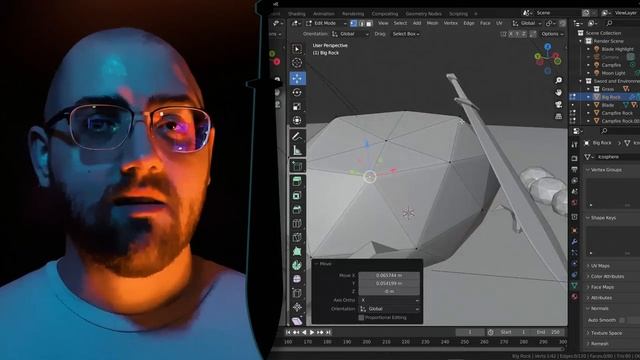Select Campfire Rock in the outliner
The width and height of the screenshot is (640, 360).
click(617, 113)
